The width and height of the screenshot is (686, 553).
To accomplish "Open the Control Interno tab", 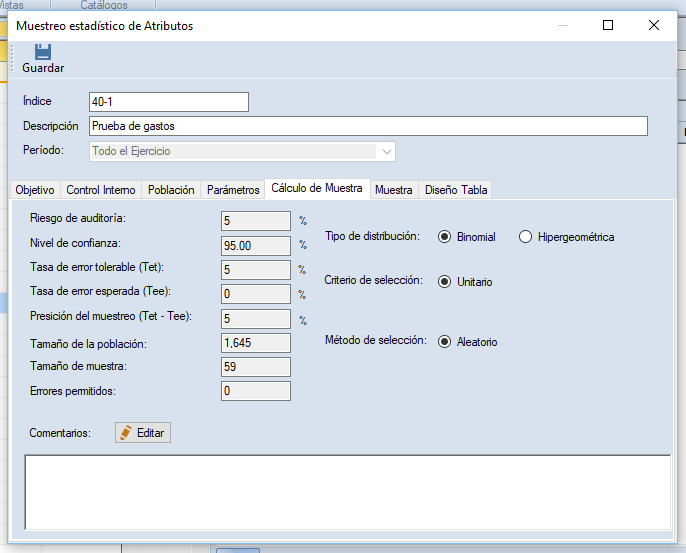I will click(x=100, y=190).
